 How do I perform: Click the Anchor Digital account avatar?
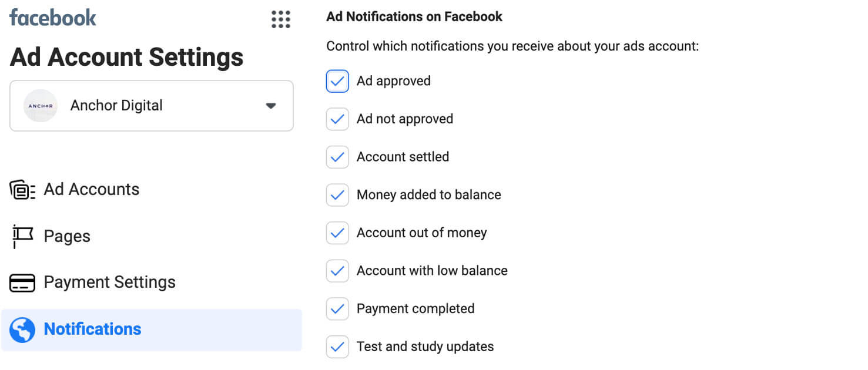click(40, 106)
